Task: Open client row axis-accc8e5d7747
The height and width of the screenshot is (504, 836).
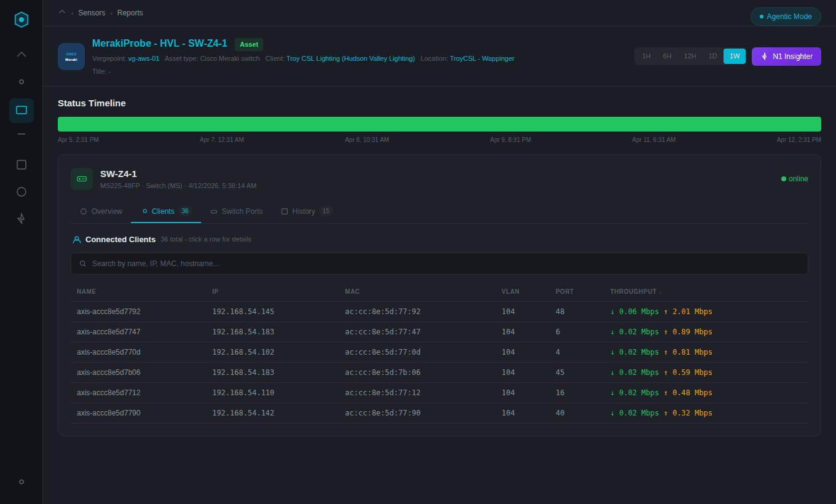Action: 440,332
